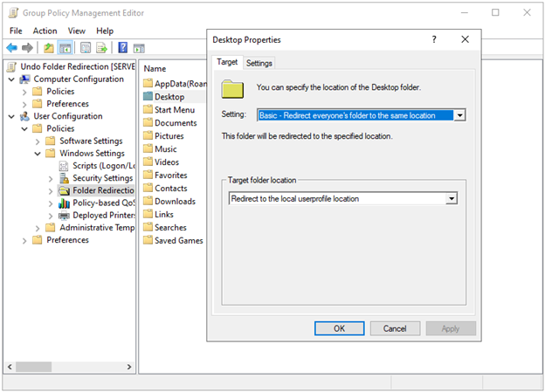
Task: Open the Action menu
Action: 45,31
